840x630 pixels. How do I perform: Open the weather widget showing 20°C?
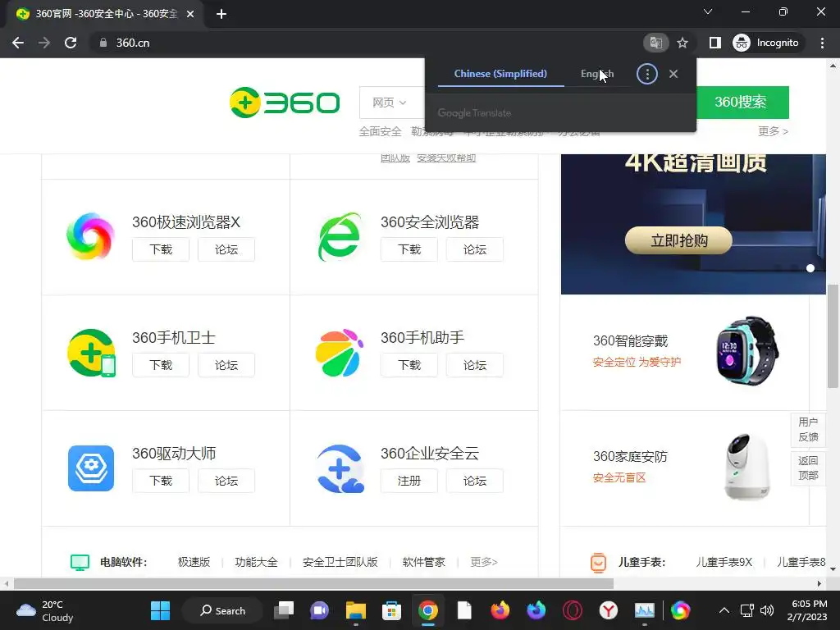(x=45, y=610)
